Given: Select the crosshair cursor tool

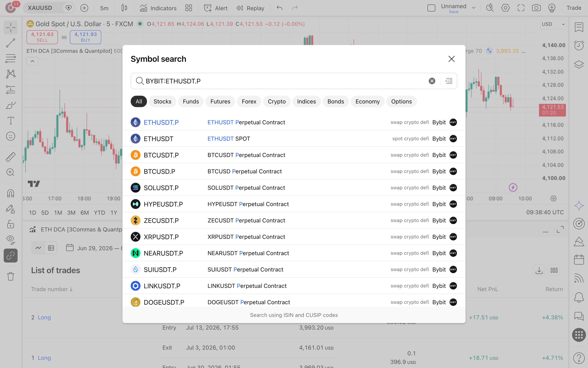Looking at the screenshot, I should [11, 28].
